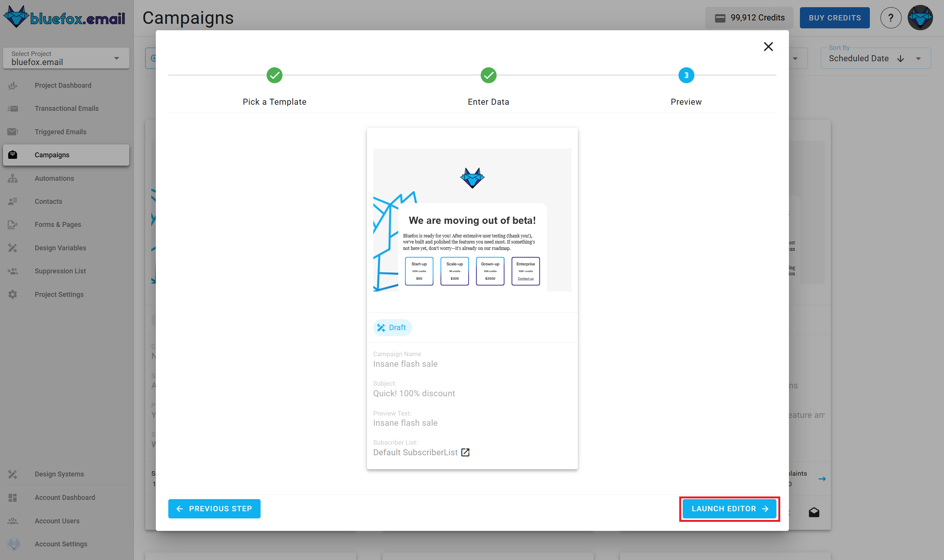Click the Forms & Pages icon
944x560 pixels.
[x=13, y=225]
